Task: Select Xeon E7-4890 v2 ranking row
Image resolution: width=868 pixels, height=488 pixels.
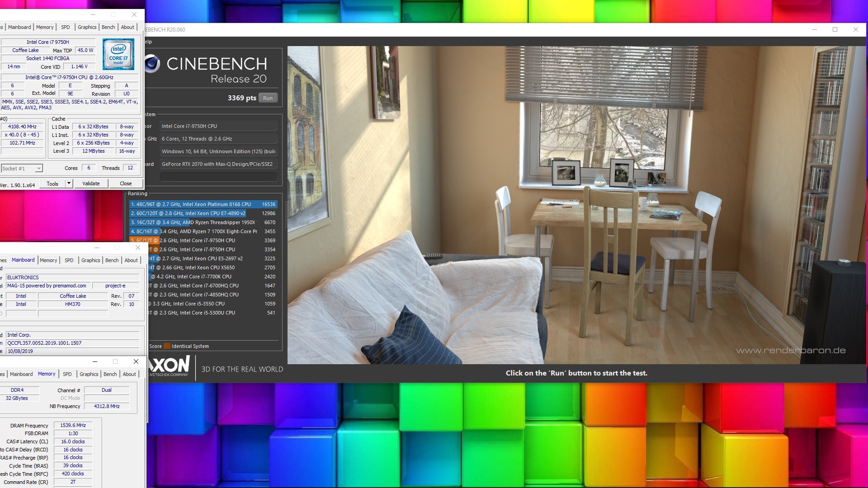Action: [x=203, y=213]
